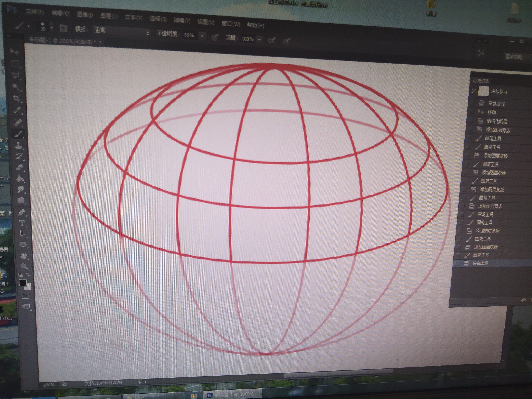This screenshot has width=532, height=399.
Task: Swap foreground and background colors
Action: tap(28, 274)
